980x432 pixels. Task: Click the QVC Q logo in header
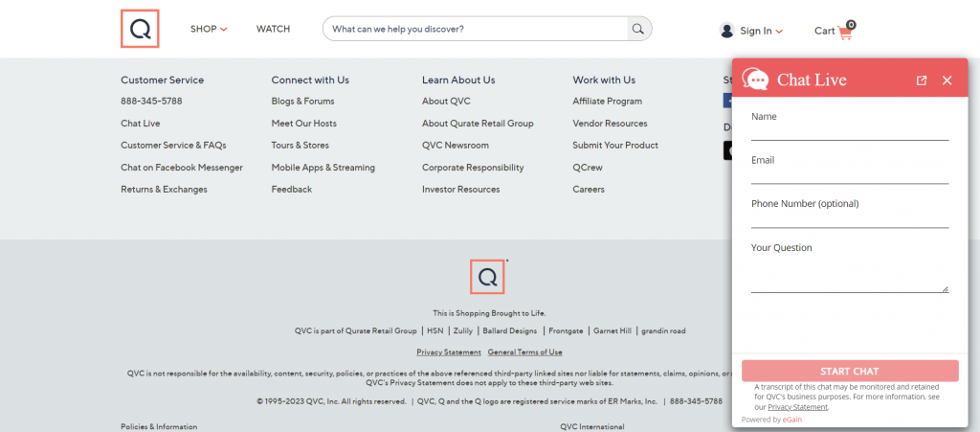click(140, 29)
